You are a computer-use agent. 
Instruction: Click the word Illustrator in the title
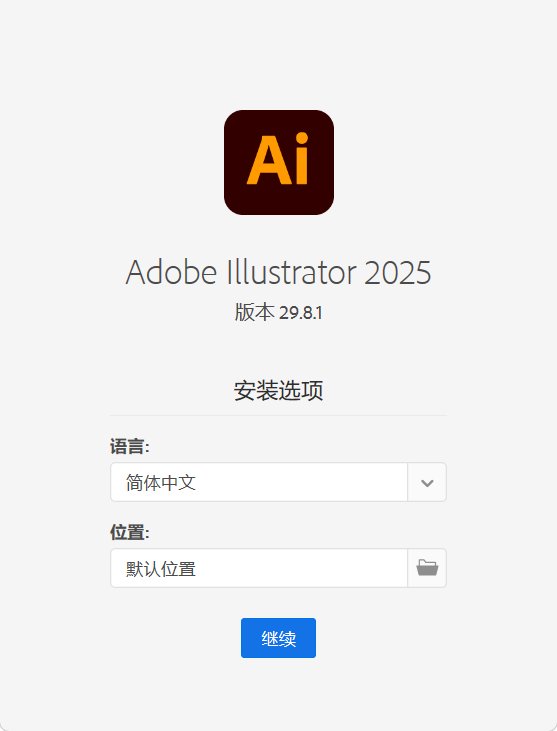(291, 272)
